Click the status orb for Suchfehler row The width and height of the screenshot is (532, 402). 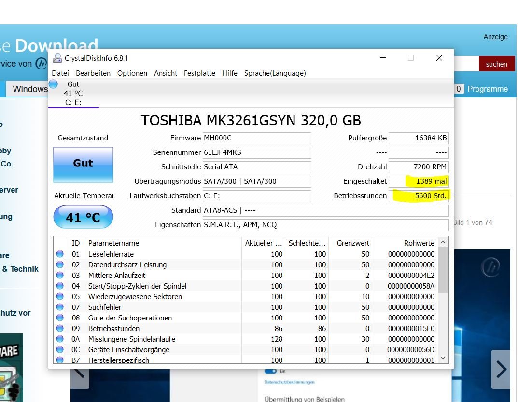pyautogui.click(x=60, y=307)
